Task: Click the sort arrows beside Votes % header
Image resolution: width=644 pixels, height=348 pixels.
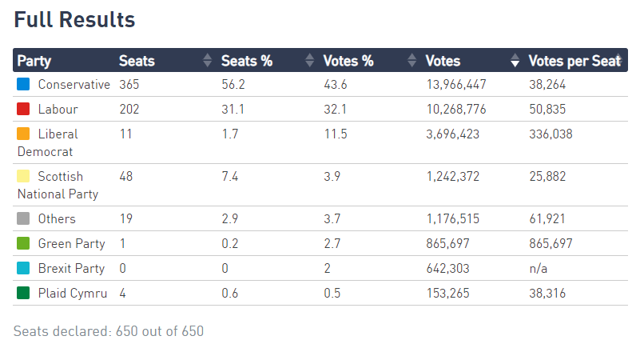Action: click(x=411, y=61)
